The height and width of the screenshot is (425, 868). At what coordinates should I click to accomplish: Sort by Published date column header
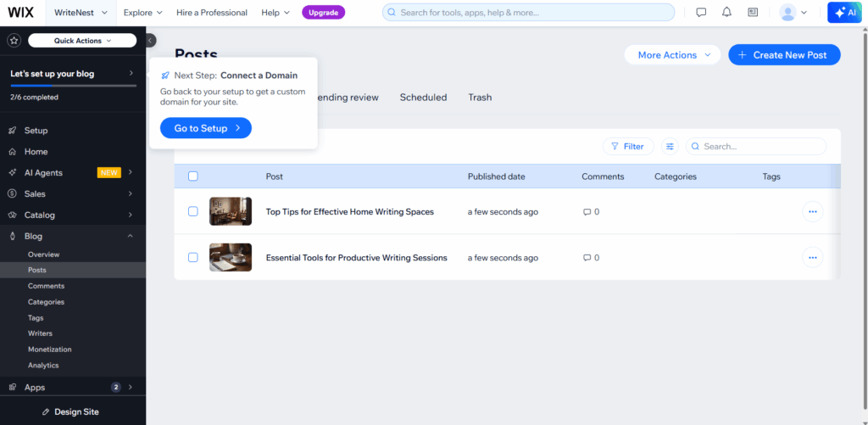tap(497, 176)
